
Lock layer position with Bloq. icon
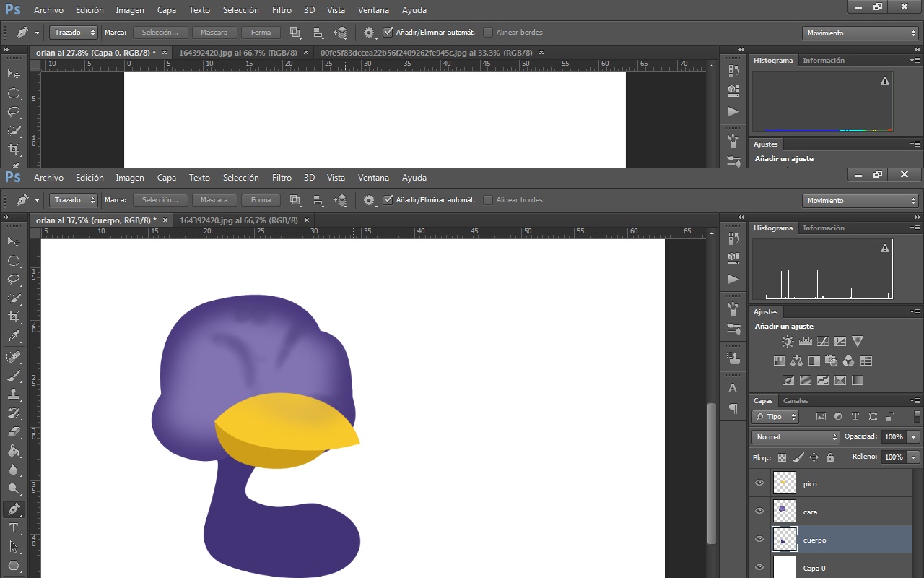pos(814,457)
